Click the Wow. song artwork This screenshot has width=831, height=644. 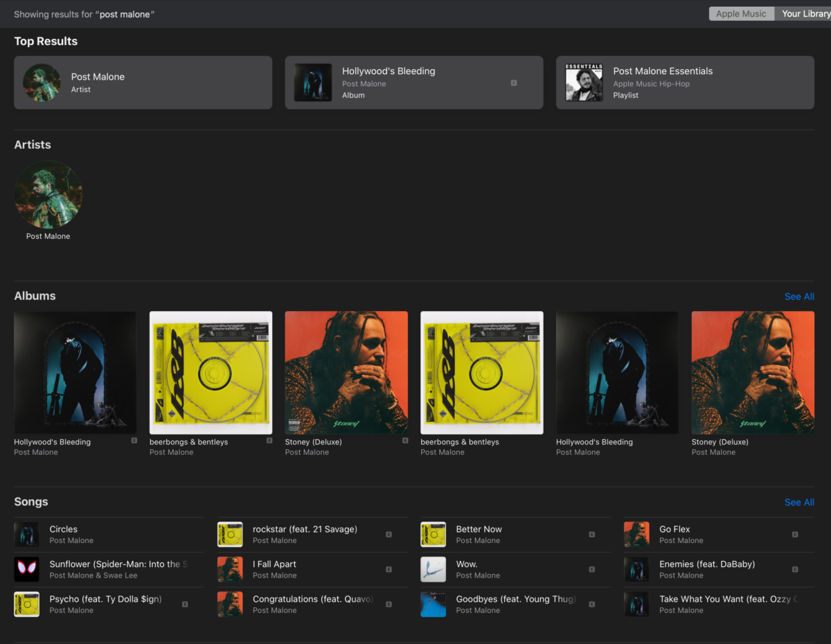pyautogui.click(x=433, y=569)
